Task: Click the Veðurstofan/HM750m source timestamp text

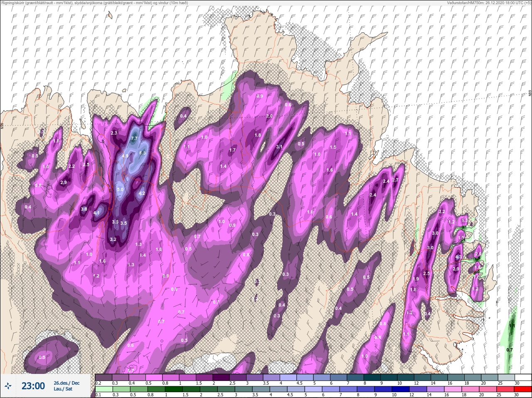Action: [x=489, y=2]
